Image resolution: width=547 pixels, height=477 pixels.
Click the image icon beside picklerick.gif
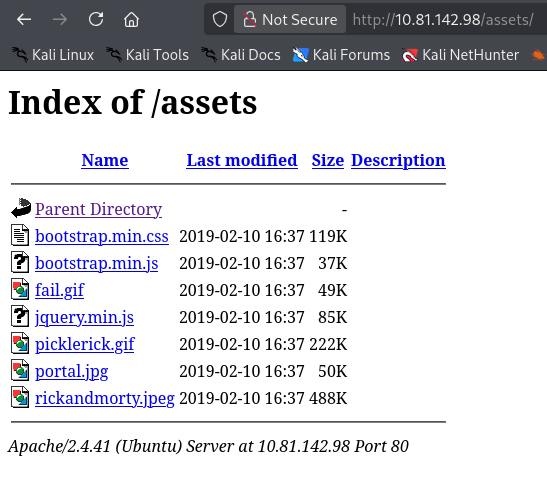tap(20, 343)
